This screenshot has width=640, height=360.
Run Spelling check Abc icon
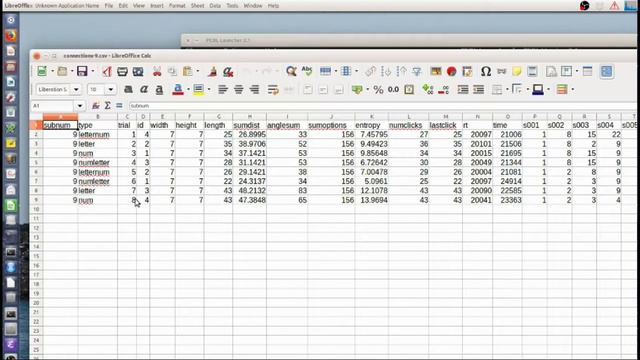point(307,71)
